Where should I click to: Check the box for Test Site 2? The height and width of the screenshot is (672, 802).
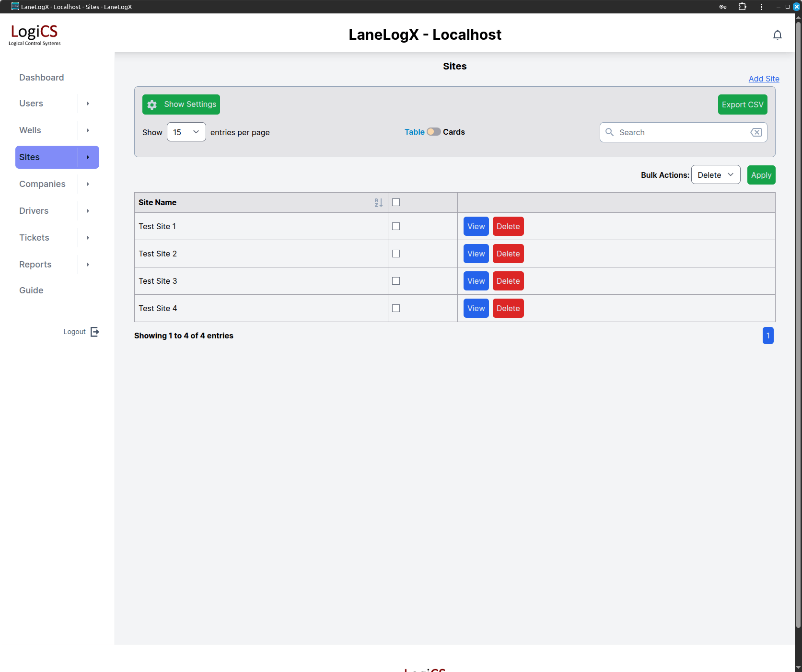(396, 254)
